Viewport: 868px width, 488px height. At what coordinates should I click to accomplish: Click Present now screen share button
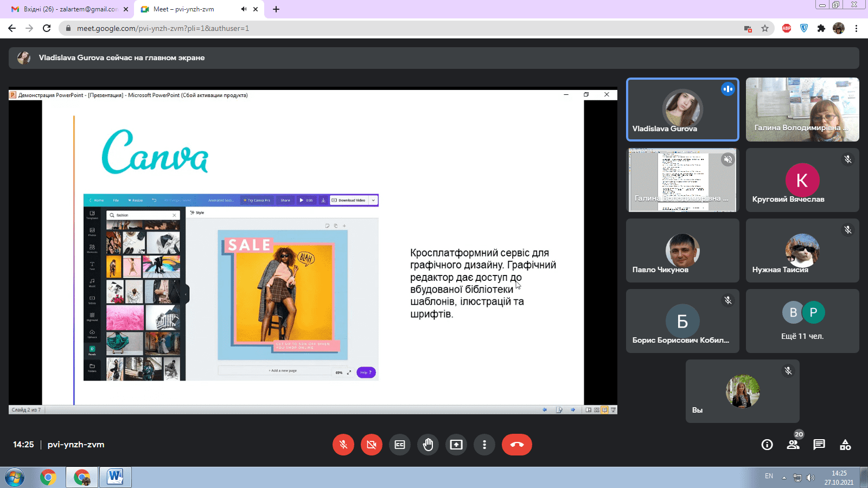[x=456, y=445]
